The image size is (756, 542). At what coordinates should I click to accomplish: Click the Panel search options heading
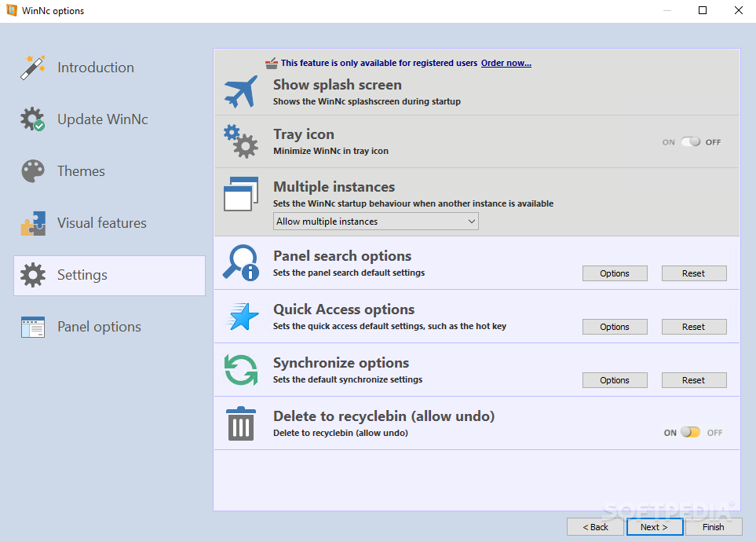coord(341,256)
